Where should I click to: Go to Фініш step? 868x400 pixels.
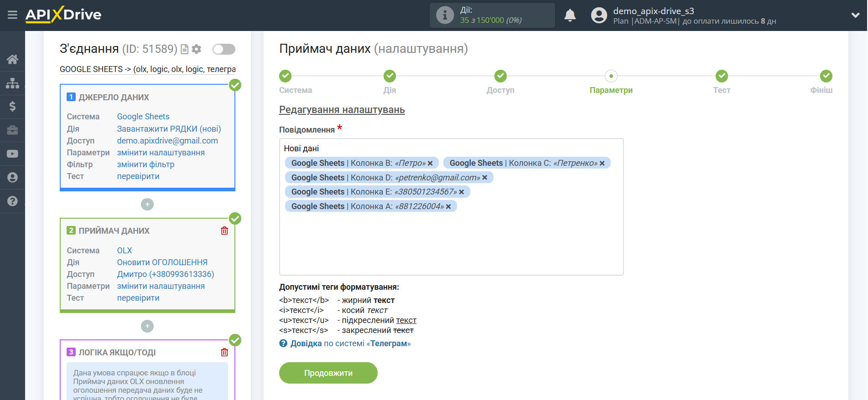(826, 76)
